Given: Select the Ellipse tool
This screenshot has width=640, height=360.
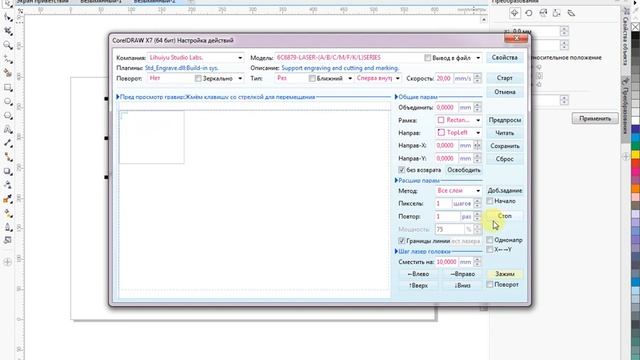Looking at the screenshot, I should [x=7, y=101].
